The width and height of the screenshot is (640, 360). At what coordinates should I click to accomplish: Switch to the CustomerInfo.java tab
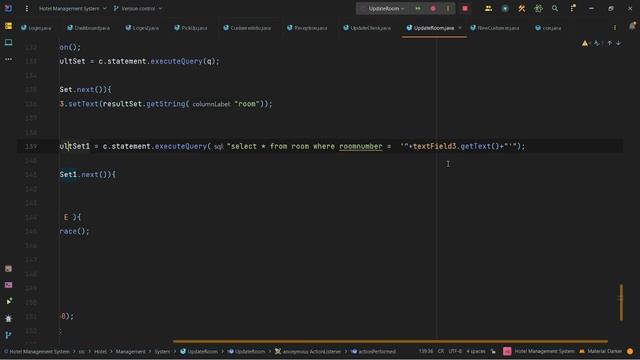click(x=247, y=28)
